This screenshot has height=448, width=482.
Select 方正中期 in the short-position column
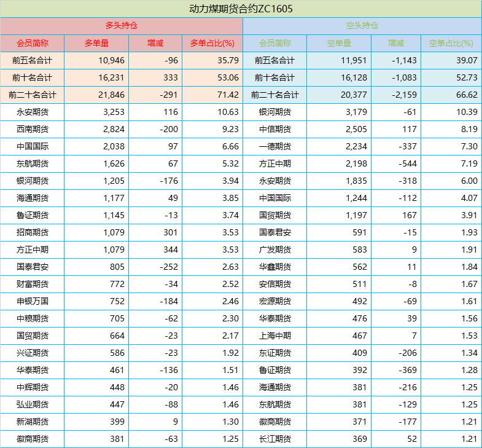(275, 163)
